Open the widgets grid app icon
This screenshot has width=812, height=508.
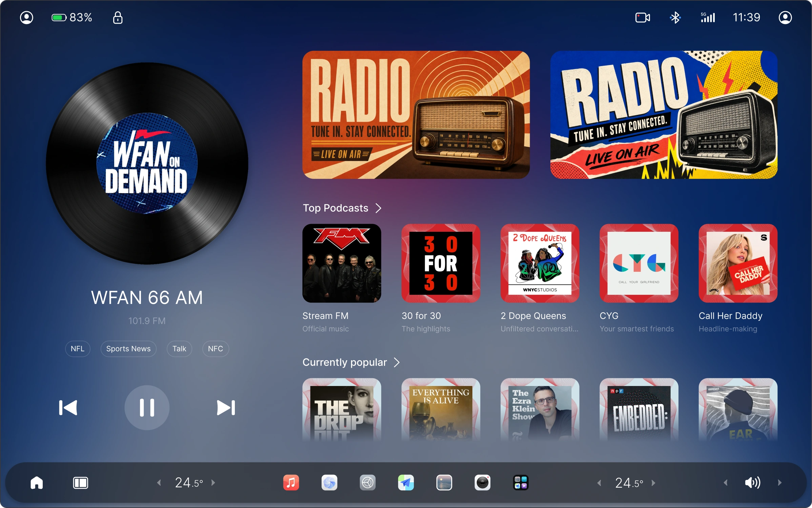pos(521,483)
